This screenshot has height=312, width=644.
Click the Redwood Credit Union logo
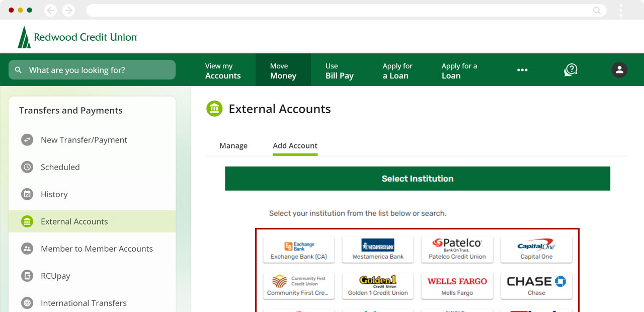[x=77, y=37]
